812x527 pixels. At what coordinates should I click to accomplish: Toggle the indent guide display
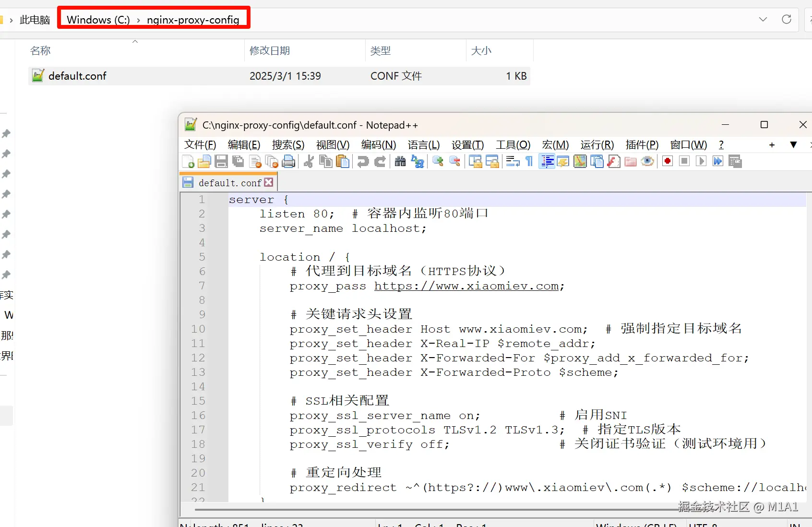click(547, 162)
